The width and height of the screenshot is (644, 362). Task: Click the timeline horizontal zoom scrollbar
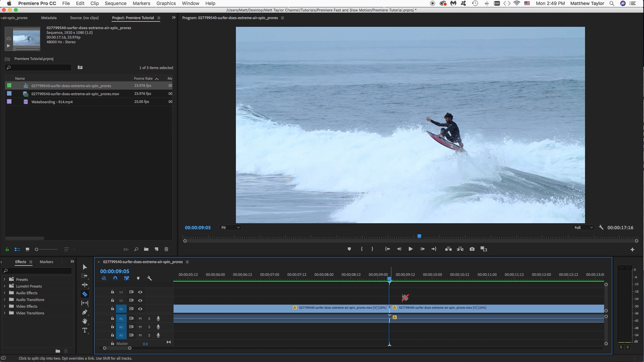pos(117,348)
